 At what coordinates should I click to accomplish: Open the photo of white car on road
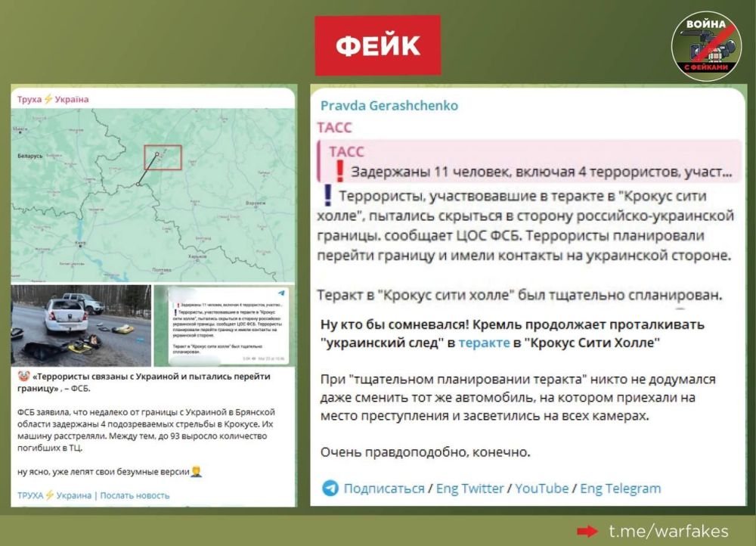click(x=81, y=326)
